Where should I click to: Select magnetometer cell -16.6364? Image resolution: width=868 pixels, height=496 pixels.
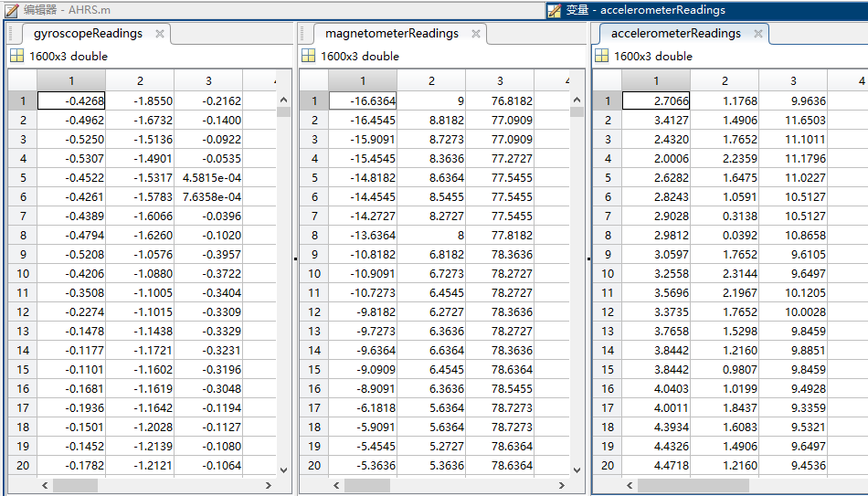[x=363, y=100]
